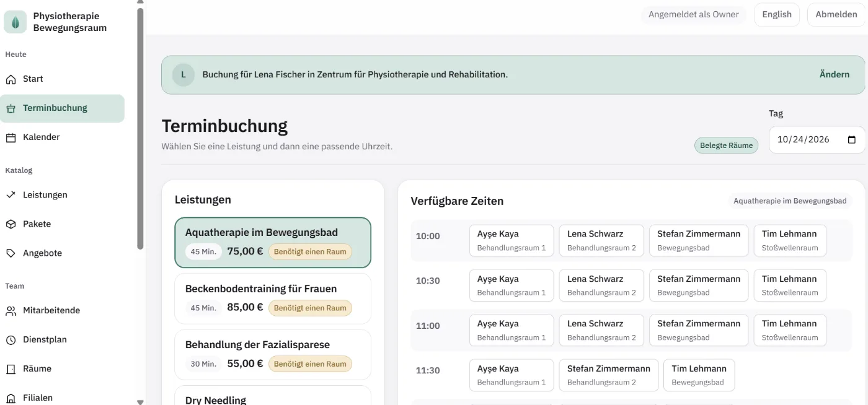This screenshot has width=868, height=405.
Task: Click the Abmelden button
Action: [x=836, y=15]
